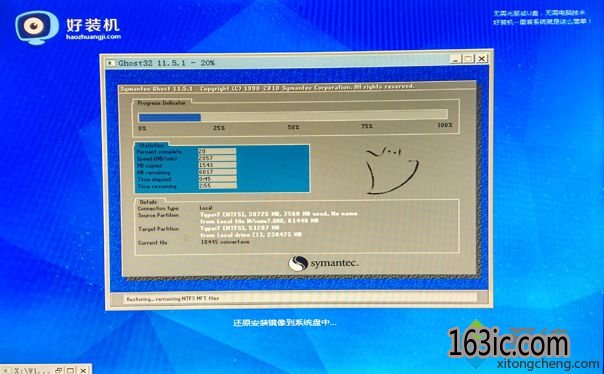Select the Speed (MB/min) value field

217,158
